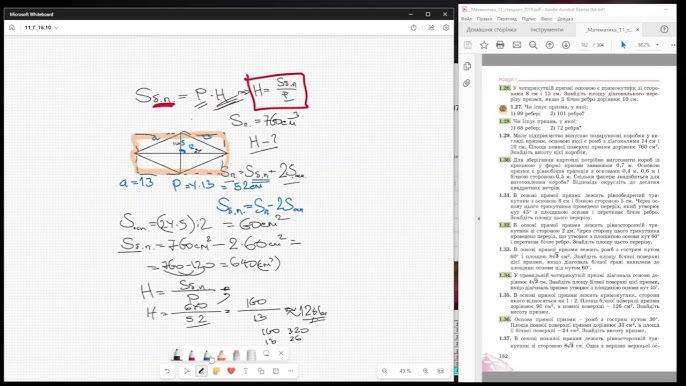Close the _Математика_11 document tab
The image size is (686, 386).
(x=637, y=30)
